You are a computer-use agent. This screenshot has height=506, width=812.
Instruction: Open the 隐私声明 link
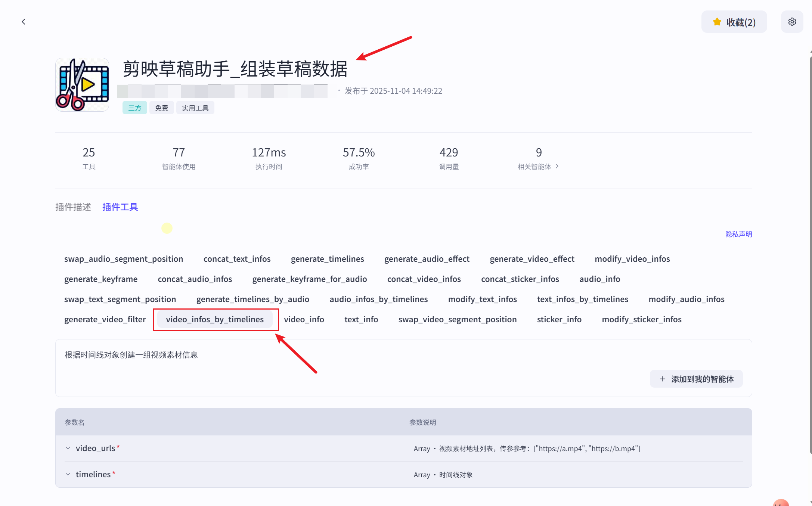click(738, 234)
